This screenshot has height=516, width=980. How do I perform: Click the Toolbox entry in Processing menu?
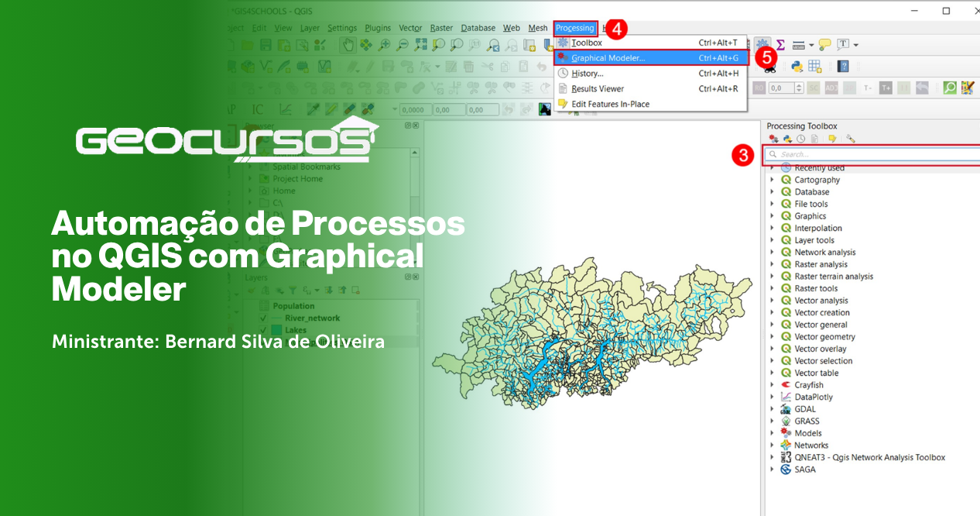[x=587, y=42]
